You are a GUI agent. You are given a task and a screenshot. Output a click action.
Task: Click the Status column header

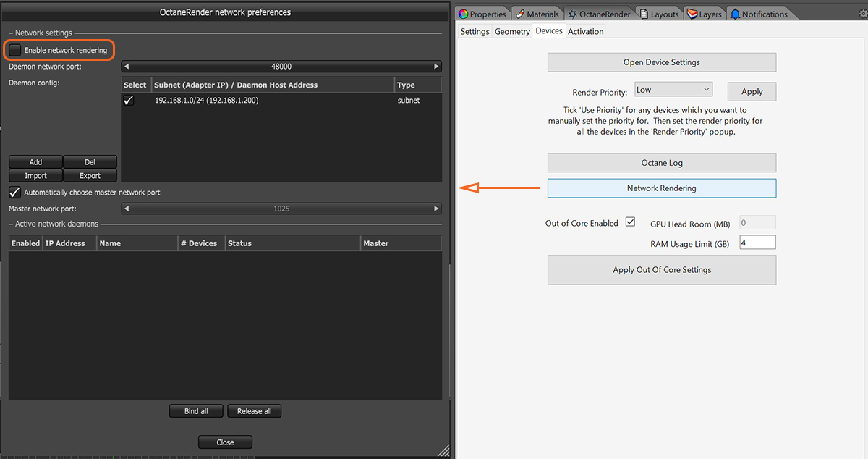(x=292, y=243)
